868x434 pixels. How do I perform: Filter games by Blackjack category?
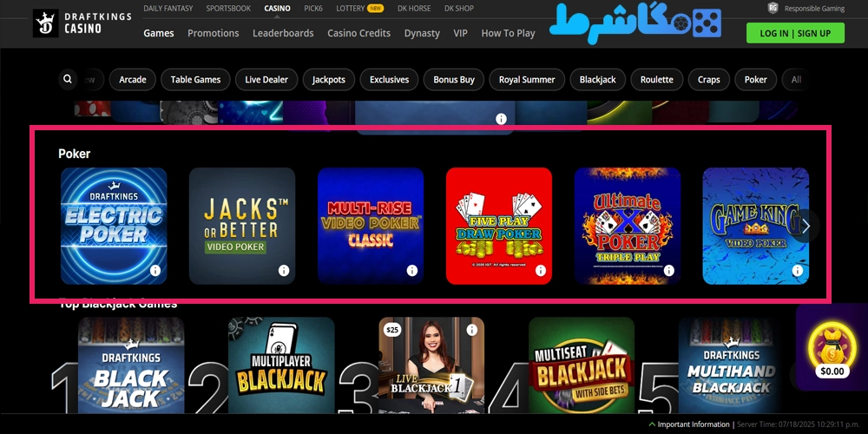click(x=598, y=80)
